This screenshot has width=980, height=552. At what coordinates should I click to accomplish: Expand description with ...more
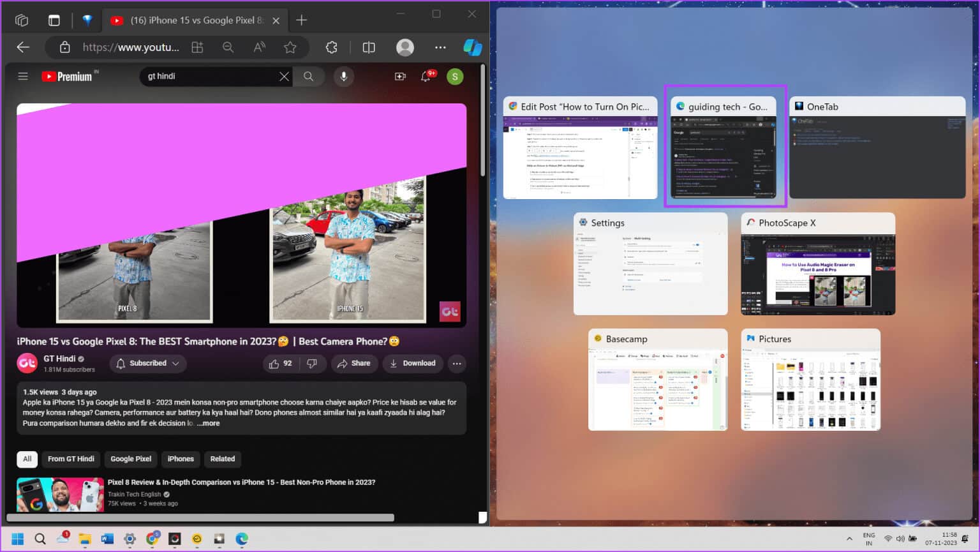pos(208,423)
